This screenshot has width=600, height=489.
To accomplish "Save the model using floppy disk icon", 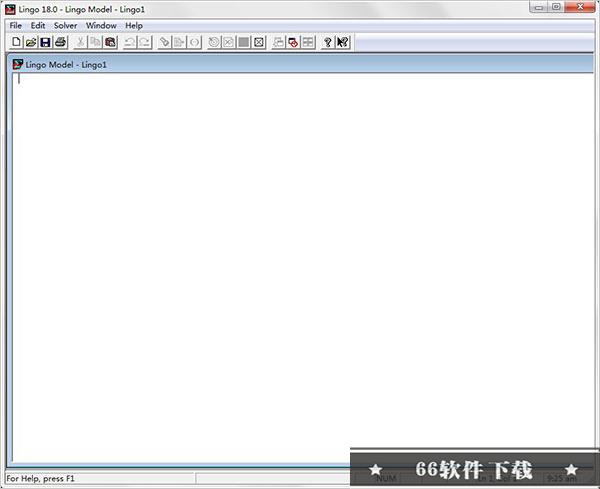I will point(46,42).
